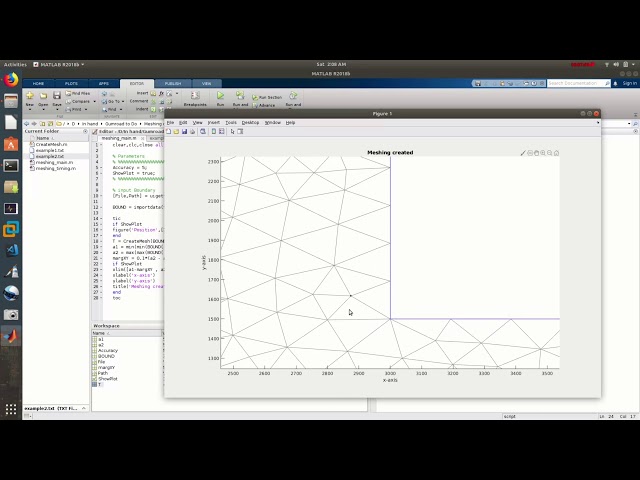640x480 pixels.
Task: Click Save Figure icon in figure toolbar
Action: 184,131
